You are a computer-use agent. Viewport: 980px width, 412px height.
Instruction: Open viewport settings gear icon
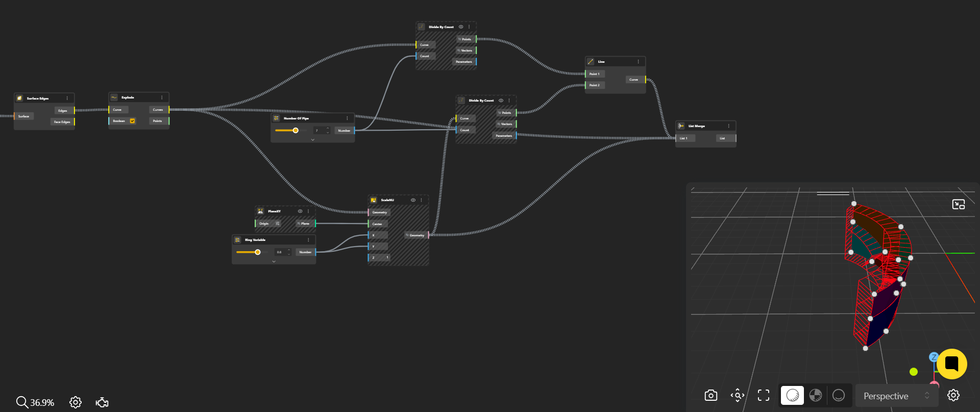tap(953, 396)
